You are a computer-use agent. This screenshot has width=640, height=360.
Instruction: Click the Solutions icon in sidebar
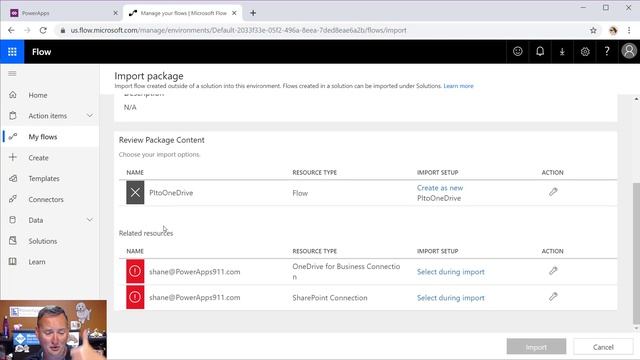[13, 241]
